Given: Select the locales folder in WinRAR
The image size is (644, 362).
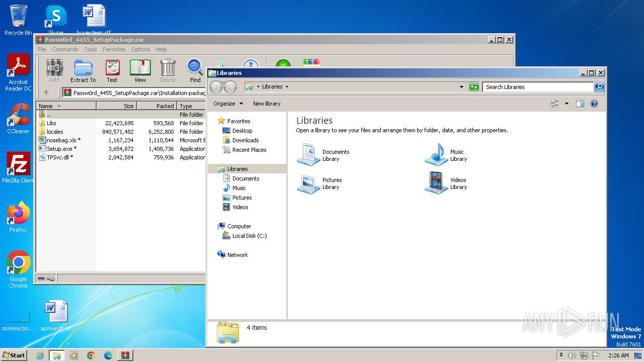Looking at the screenshot, I should 121,132.
